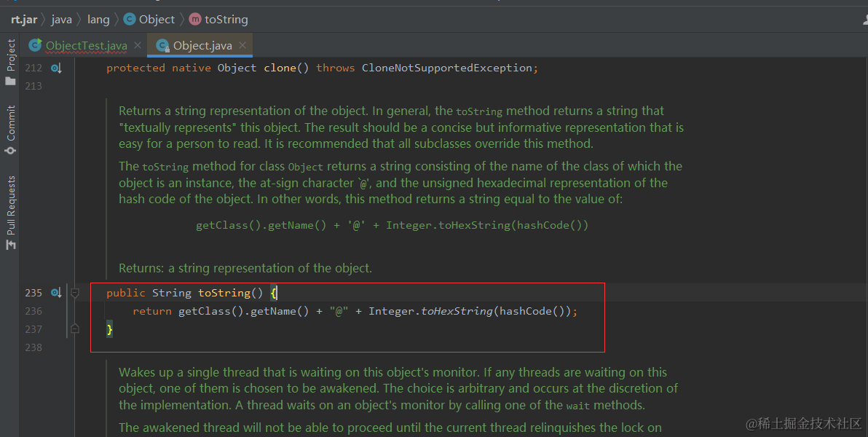Viewport: 868px width, 437px height.
Task: Close the Object.java tab
Action: pyautogui.click(x=242, y=45)
